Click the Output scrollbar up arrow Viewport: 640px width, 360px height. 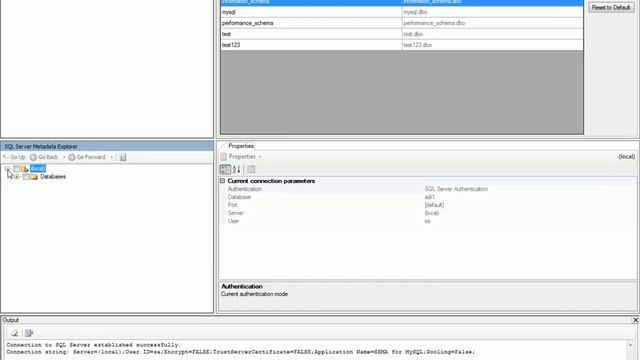[x=630, y=345]
